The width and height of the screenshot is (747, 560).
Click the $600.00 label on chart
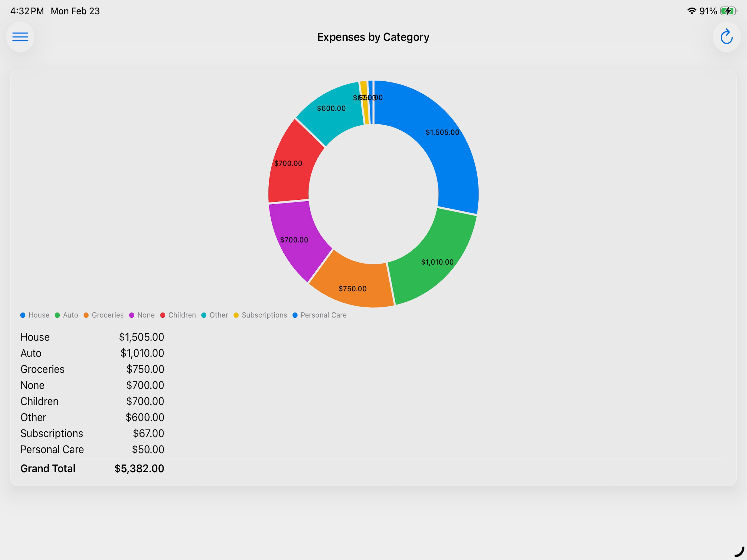(x=331, y=108)
